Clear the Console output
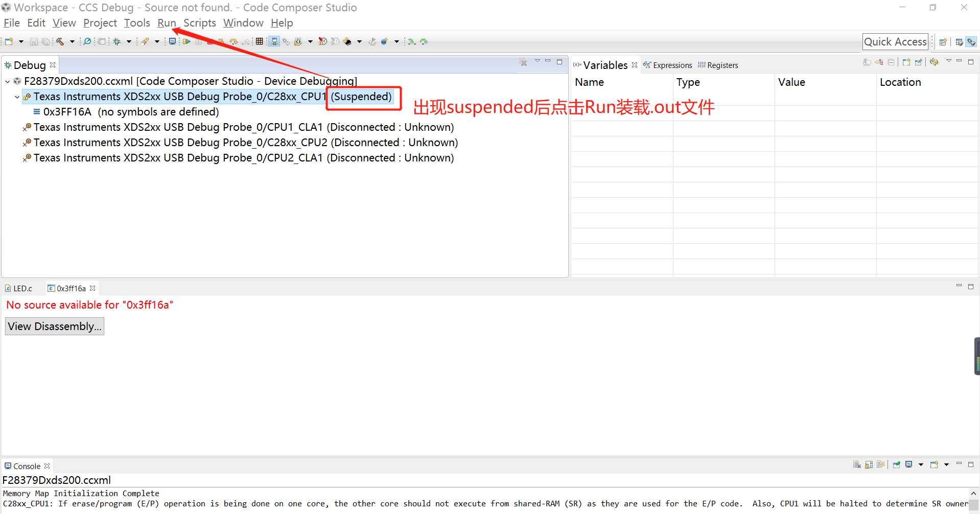 tap(857, 465)
